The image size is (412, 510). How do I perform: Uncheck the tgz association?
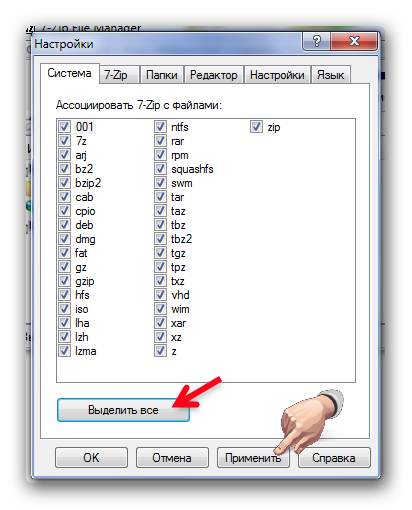[x=160, y=253]
